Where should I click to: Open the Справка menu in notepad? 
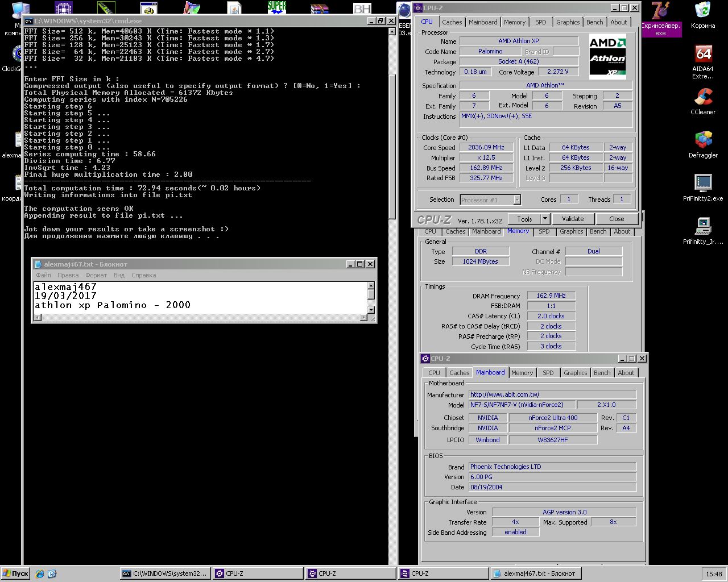click(x=143, y=275)
